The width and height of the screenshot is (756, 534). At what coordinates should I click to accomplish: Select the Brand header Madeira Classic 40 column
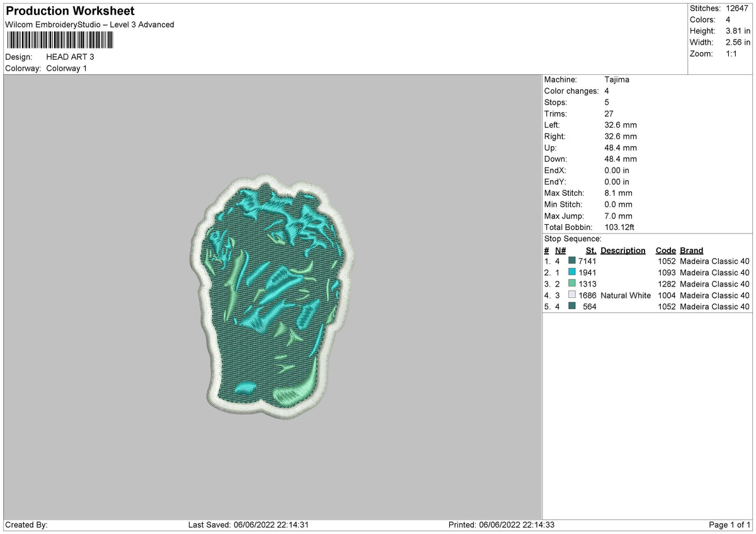(691, 250)
